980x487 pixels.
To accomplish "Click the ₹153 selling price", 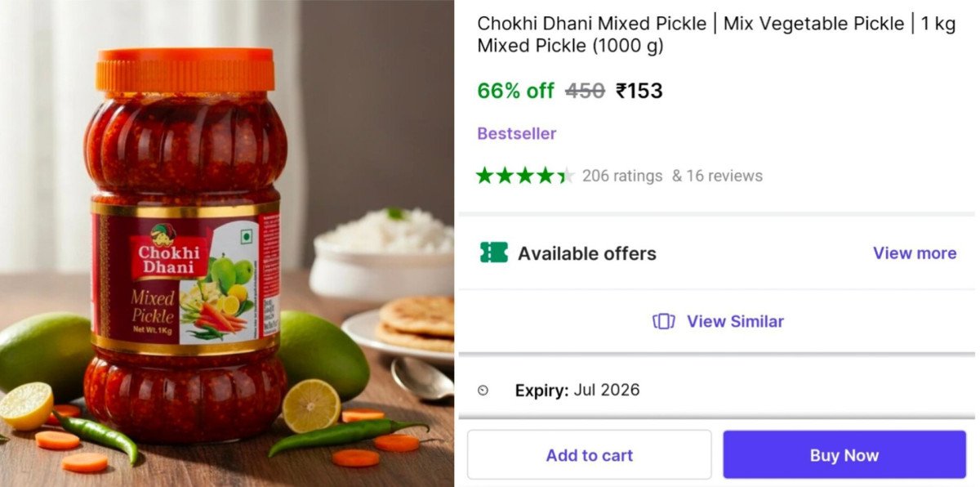I will click(x=639, y=91).
